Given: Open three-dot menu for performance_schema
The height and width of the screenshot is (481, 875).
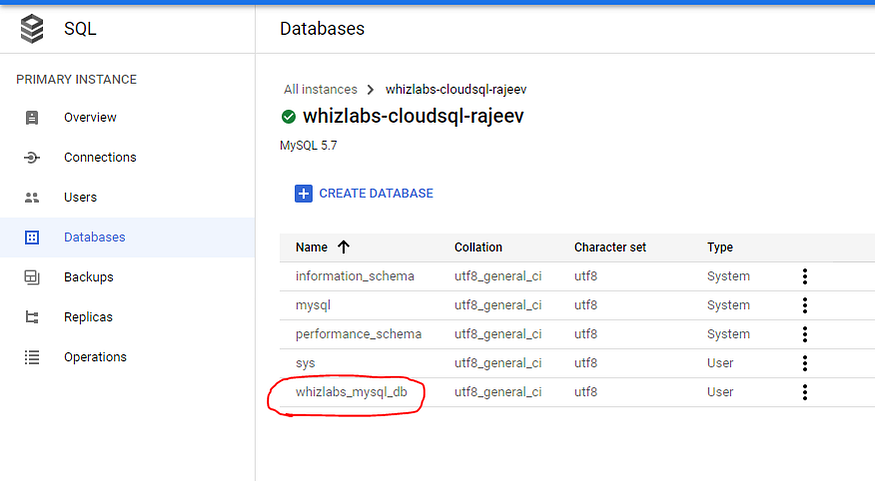Looking at the screenshot, I should pyautogui.click(x=805, y=334).
